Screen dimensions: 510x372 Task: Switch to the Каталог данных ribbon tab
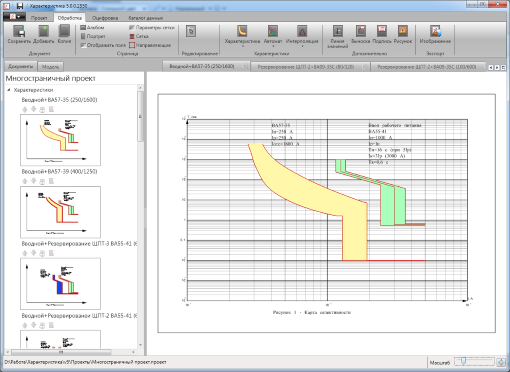click(146, 18)
